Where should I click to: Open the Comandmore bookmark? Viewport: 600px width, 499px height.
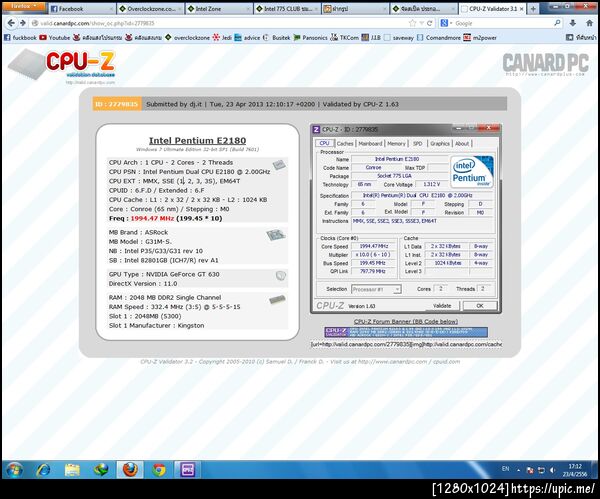(439, 38)
